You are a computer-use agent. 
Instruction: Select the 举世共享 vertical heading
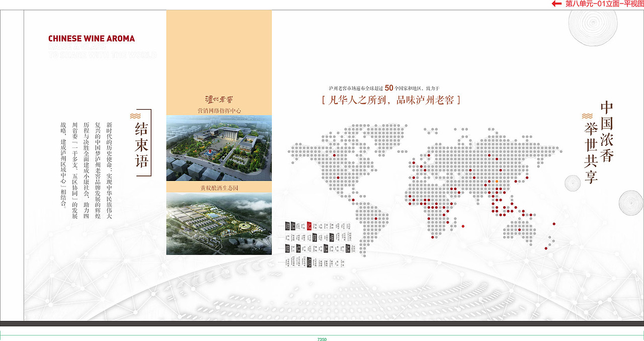tap(590, 152)
